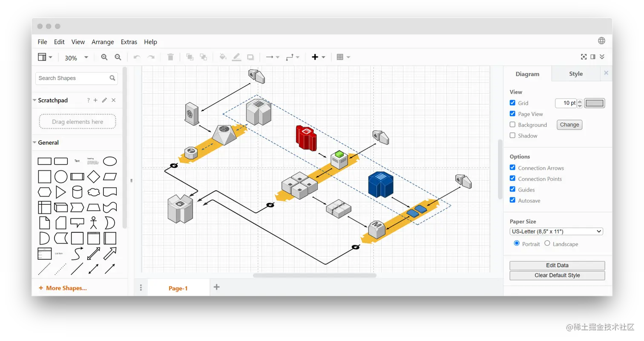Toggle the Grid checkbox
This screenshot has height=341, width=644.
[512, 103]
